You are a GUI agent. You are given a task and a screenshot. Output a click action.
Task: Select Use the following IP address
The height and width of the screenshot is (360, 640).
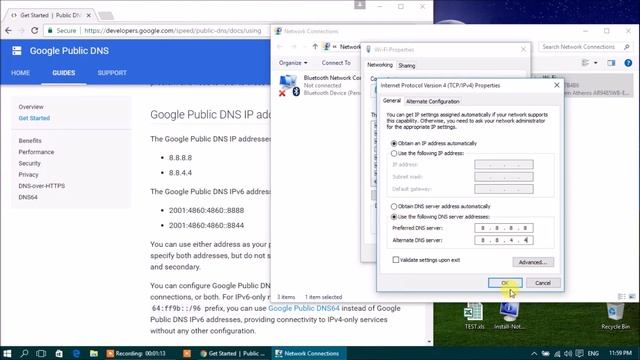(427, 153)
